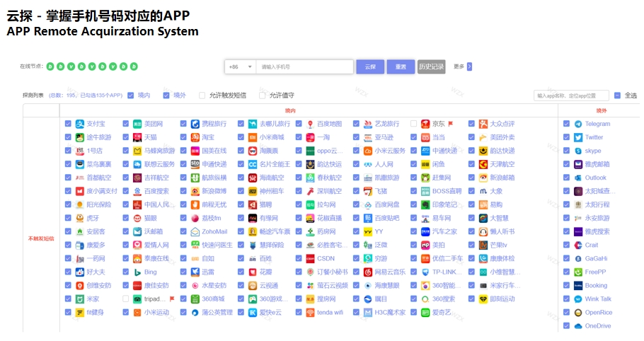Click the Booking app icon
Screen dimensions: 644x341
pos(578,286)
